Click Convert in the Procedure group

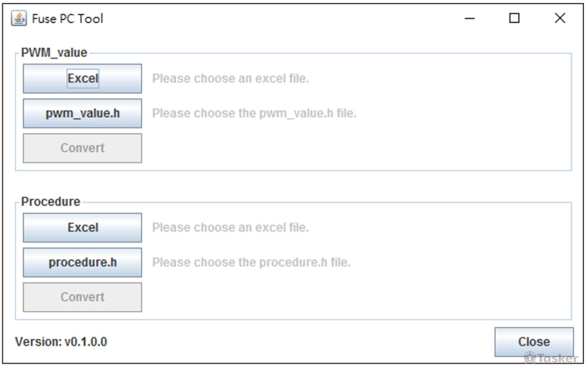[82, 297]
